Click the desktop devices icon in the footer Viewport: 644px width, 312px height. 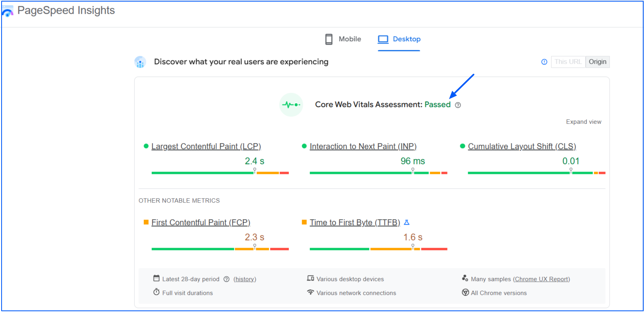(x=311, y=278)
